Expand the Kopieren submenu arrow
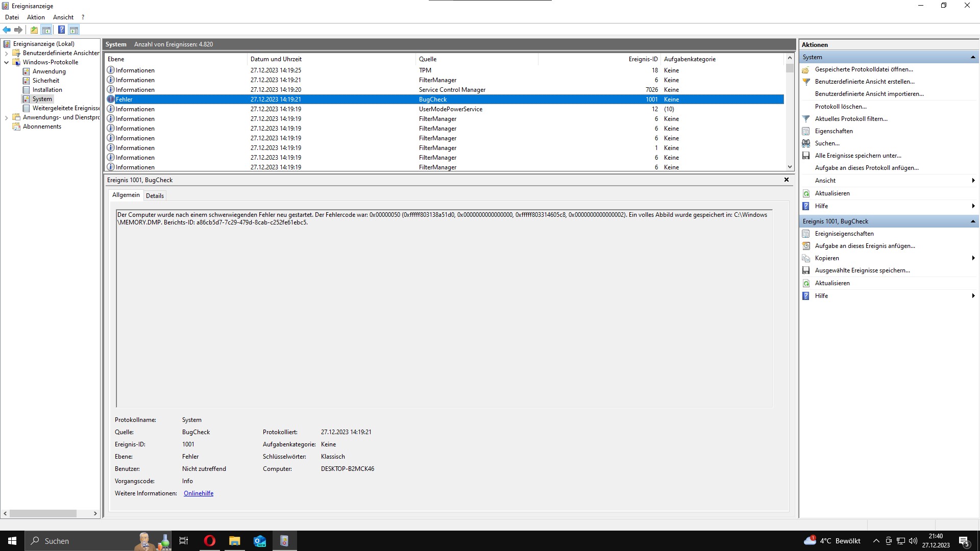This screenshot has width=980, height=551. tap(973, 258)
